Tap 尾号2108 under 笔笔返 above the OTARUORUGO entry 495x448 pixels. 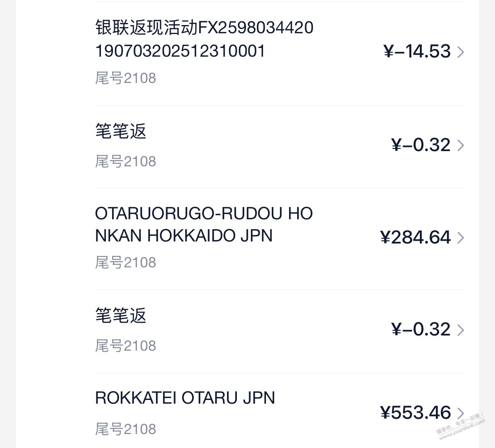126,161
